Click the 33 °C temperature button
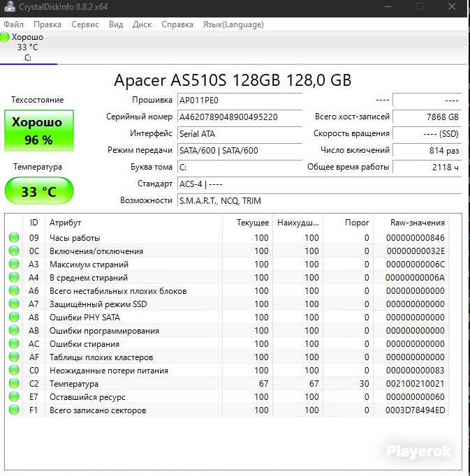The image size is (470, 476). pos(39,191)
